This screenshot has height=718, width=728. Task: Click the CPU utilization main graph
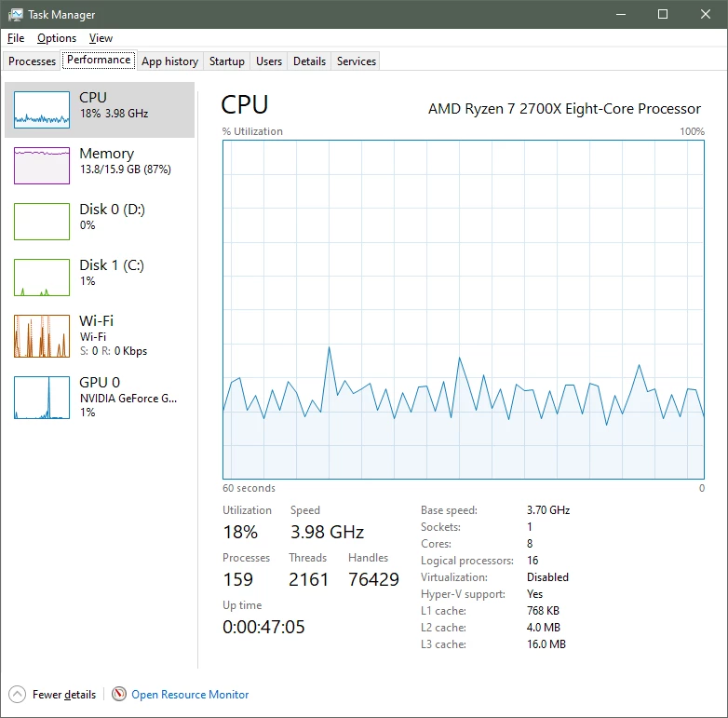click(464, 309)
